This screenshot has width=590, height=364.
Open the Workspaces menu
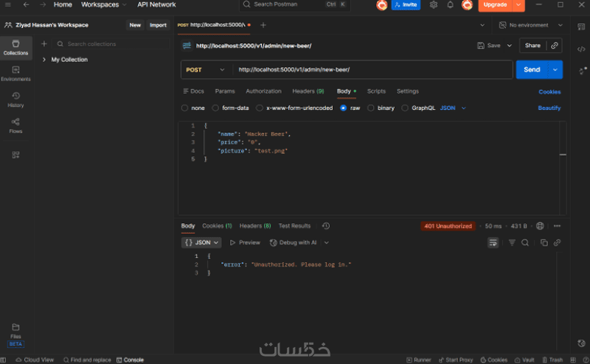(103, 4)
